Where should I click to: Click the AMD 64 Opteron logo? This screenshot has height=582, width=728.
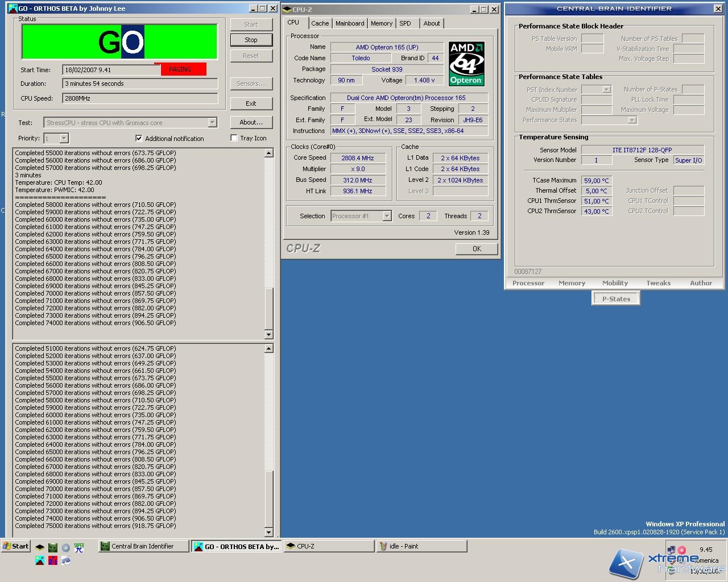pos(466,63)
